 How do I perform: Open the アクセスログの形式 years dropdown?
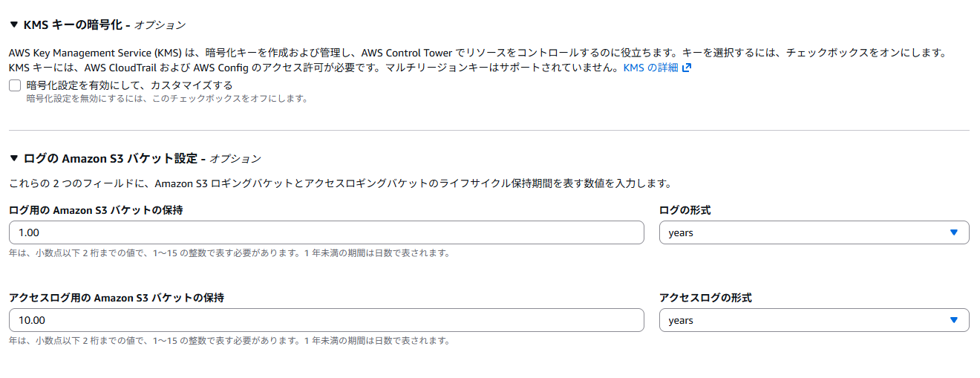pos(814,320)
